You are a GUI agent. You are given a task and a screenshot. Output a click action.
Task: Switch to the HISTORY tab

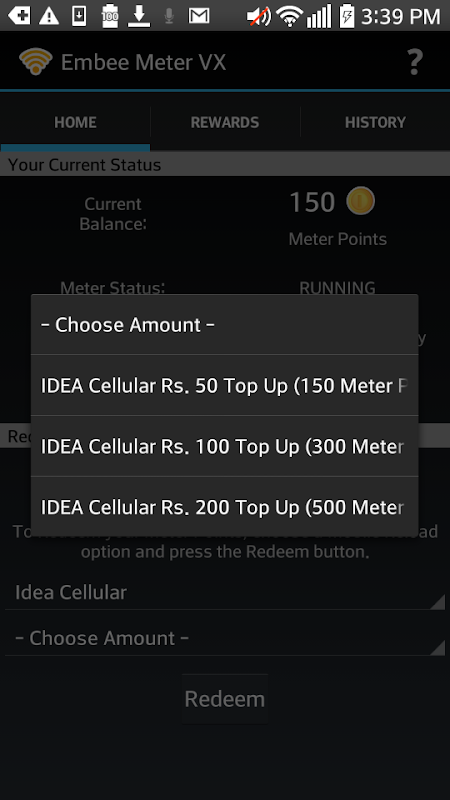coord(375,122)
